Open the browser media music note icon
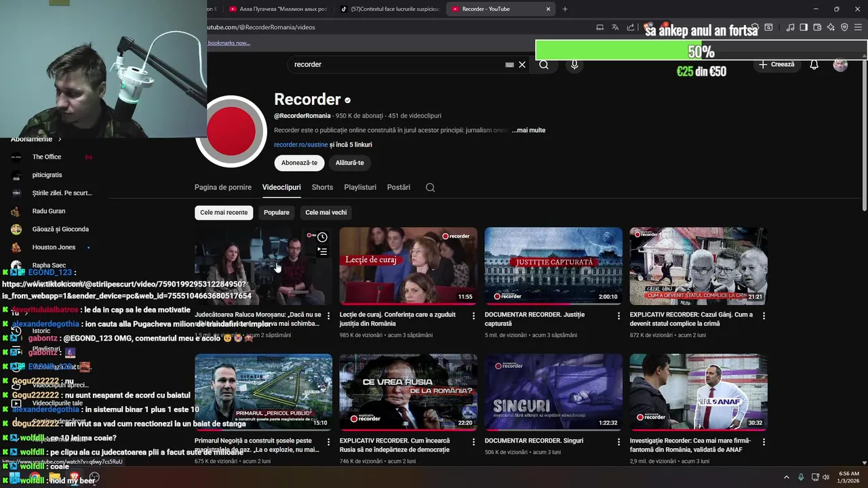 tap(790, 27)
